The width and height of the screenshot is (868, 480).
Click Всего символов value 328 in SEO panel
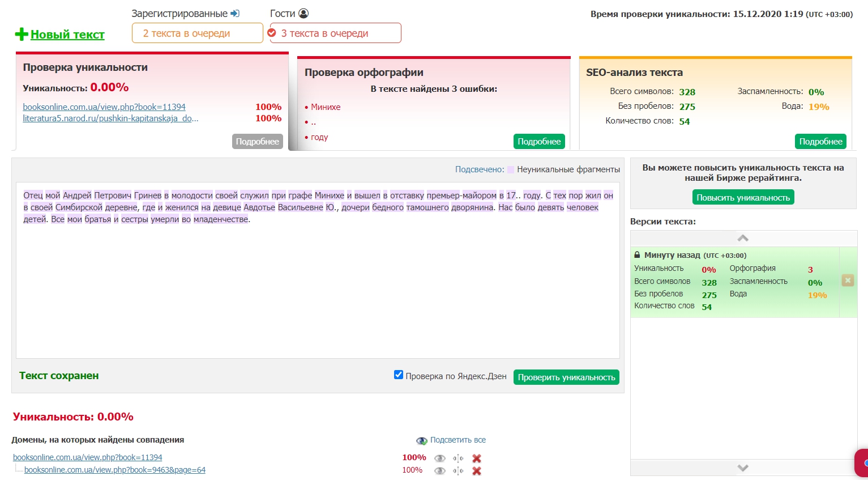tap(687, 92)
